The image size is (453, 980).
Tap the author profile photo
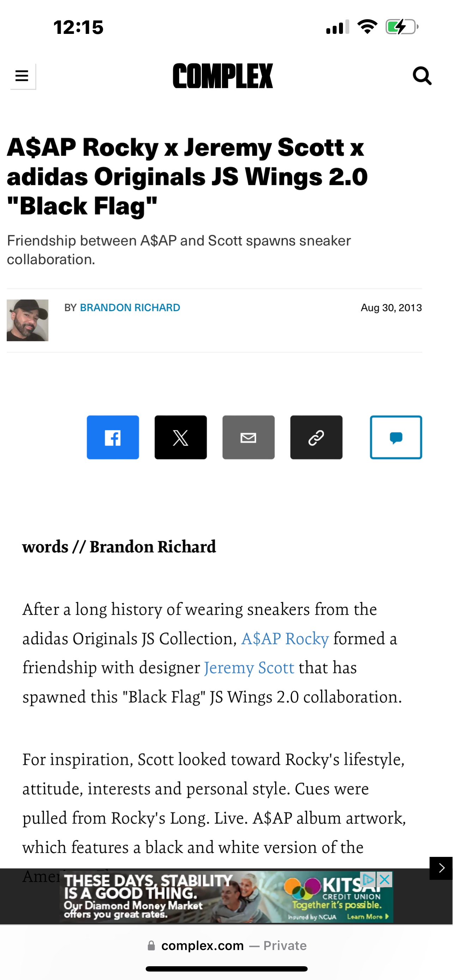pyautogui.click(x=28, y=320)
